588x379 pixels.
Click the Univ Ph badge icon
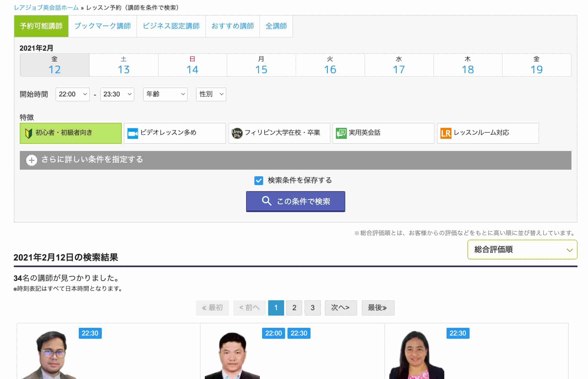237,133
